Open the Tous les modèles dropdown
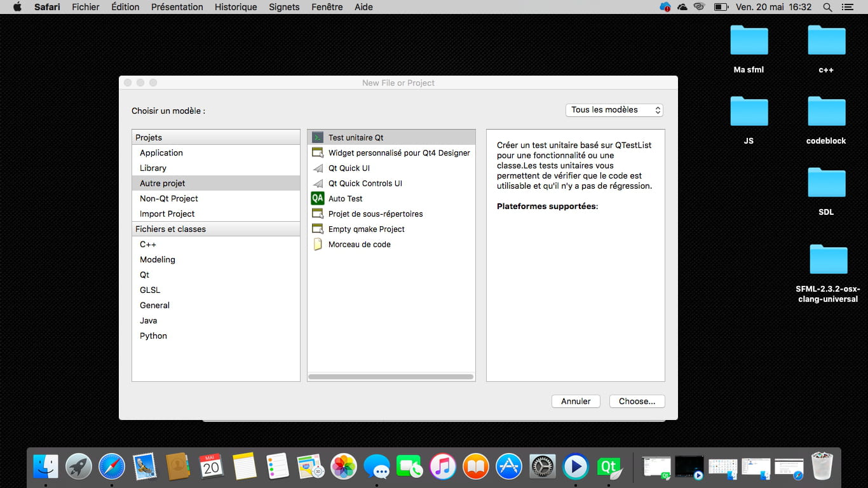This screenshot has width=868, height=488. click(x=614, y=110)
